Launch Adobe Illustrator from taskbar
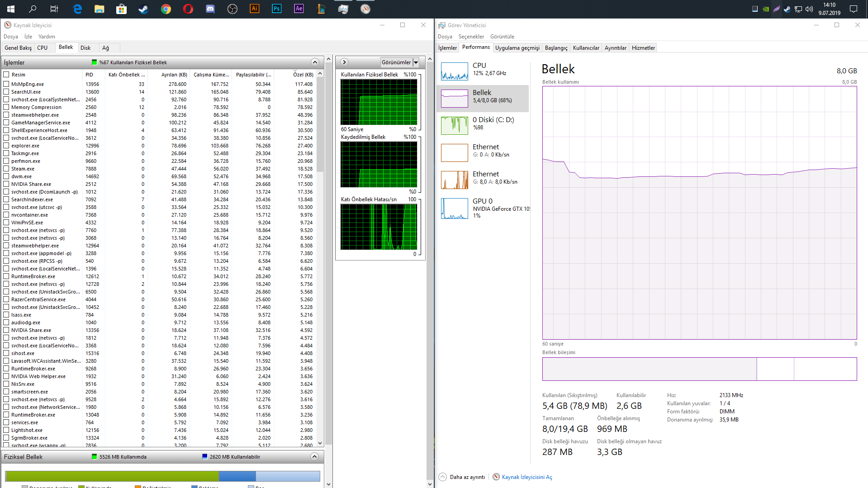This screenshot has height=488, width=868. (255, 9)
